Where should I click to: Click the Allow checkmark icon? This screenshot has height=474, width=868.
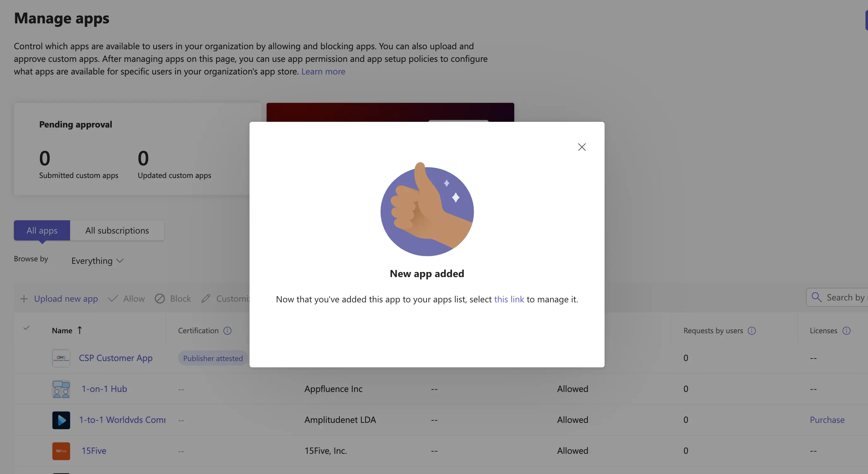pyautogui.click(x=113, y=299)
